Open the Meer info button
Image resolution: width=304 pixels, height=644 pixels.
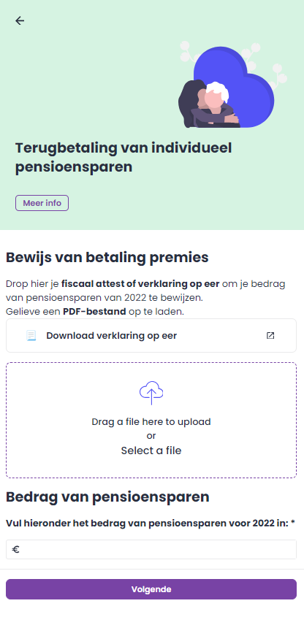[42, 203]
